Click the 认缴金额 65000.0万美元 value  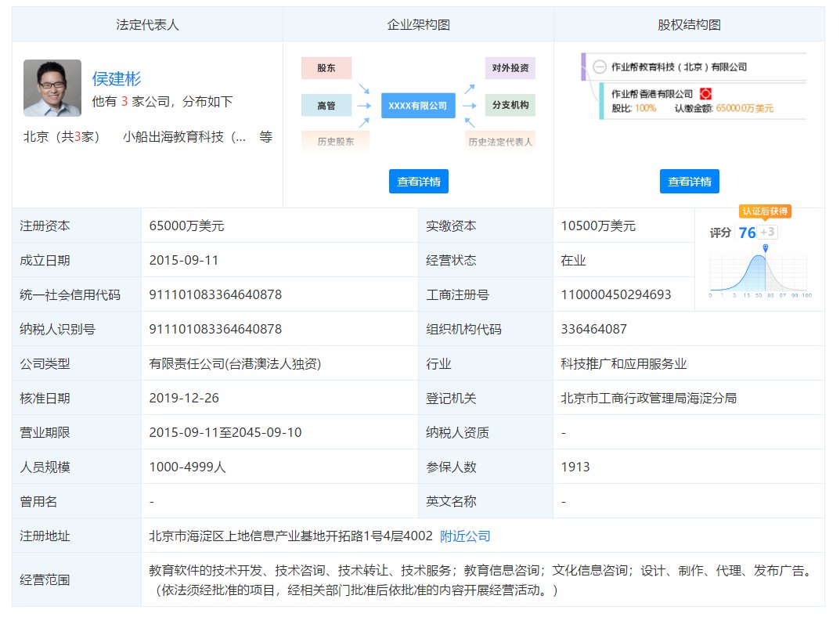pos(744,108)
